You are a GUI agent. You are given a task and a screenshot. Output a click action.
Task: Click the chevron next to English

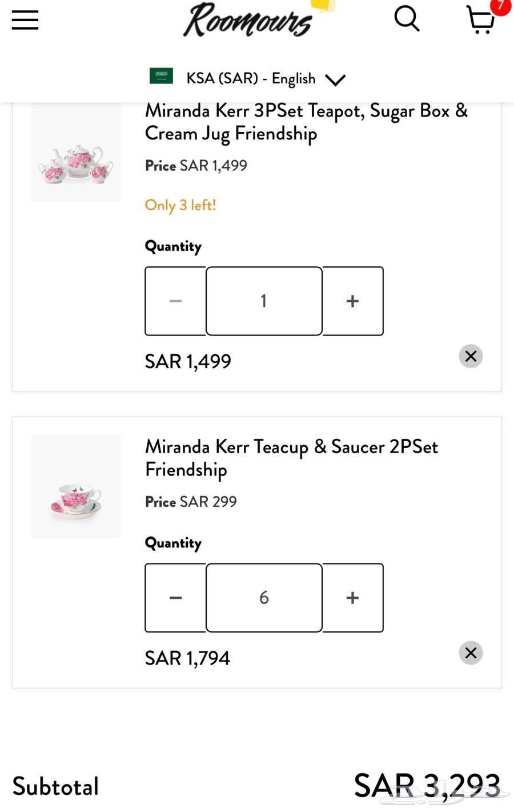[x=335, y=79]
